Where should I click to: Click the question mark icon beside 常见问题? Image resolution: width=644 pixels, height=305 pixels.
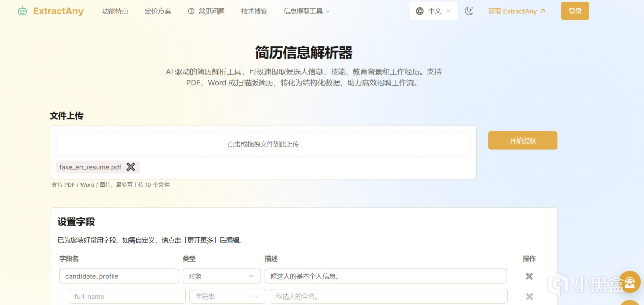(x=191, y=11)
